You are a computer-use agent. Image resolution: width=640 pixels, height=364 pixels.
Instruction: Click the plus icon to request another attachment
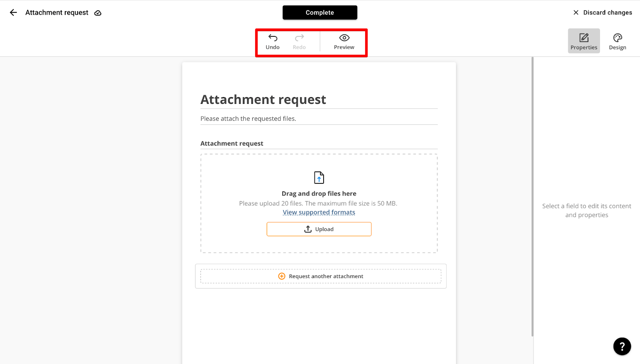282,276
